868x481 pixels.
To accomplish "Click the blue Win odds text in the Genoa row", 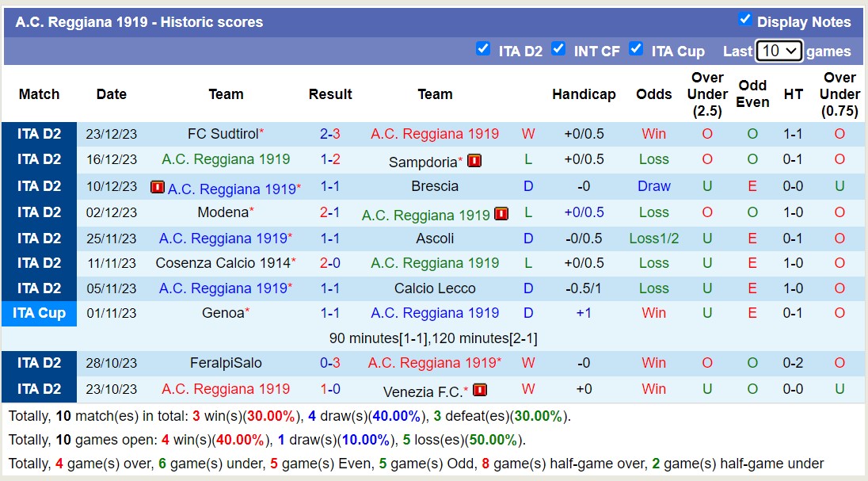I will point(653,313).
